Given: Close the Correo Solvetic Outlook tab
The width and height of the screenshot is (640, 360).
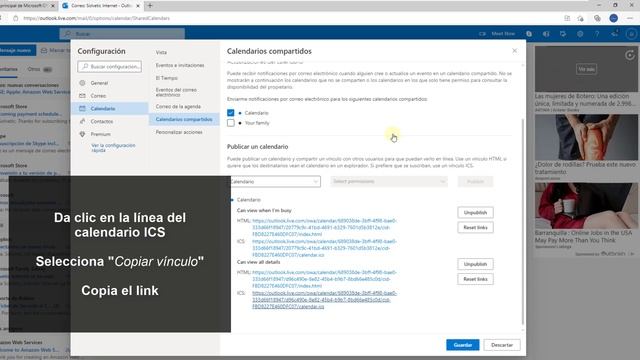Looking at the screenshot, I should (x=138, y=6).
